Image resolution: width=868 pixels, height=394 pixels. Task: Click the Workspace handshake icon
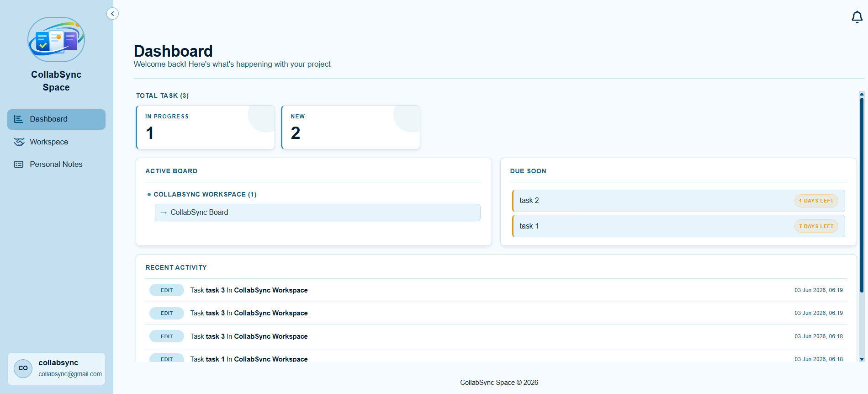tap(19, 142)
